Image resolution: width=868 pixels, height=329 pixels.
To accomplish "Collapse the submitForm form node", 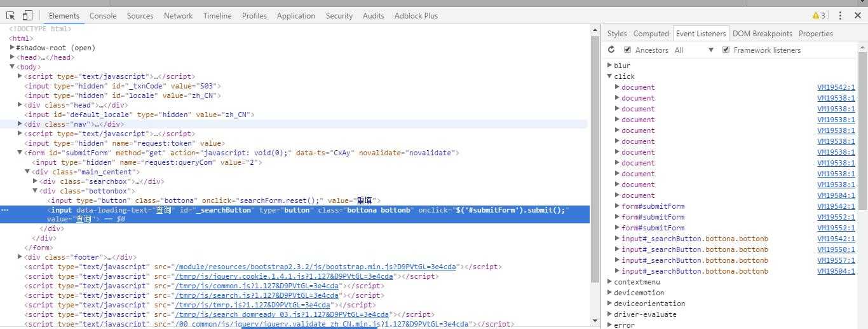I will [x=20, y=153].
